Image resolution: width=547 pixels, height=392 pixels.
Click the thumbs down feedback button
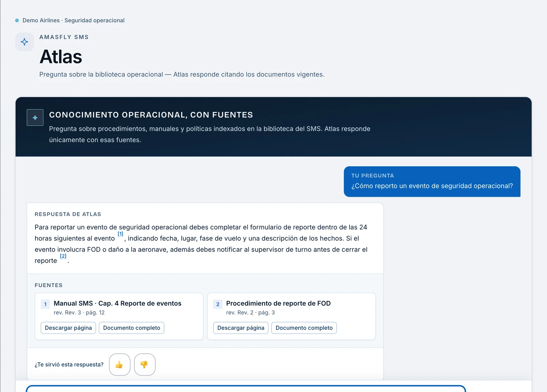click(145, 364)
